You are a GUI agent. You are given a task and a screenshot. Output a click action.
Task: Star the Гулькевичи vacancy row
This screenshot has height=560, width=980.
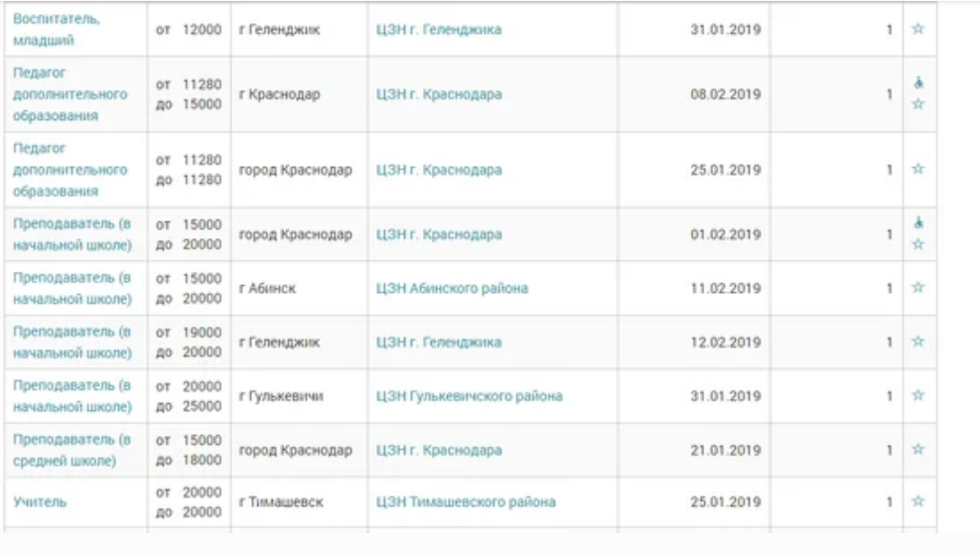(x=917, y=395)
